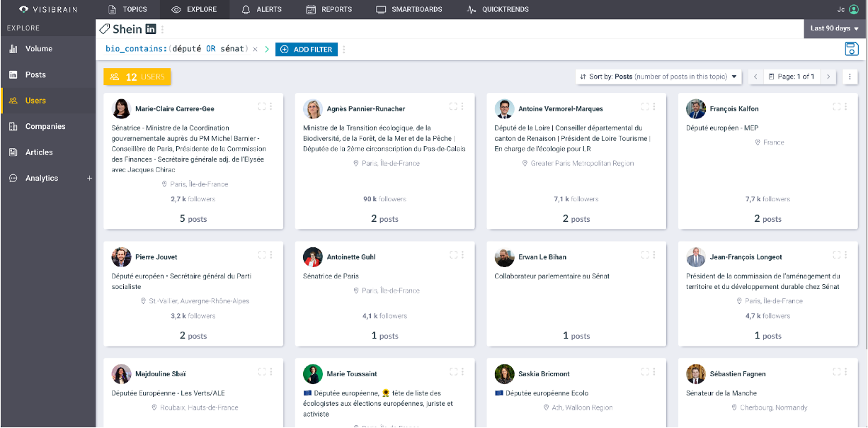Open Jean-François Longeot's card options menu

(846, 254)
